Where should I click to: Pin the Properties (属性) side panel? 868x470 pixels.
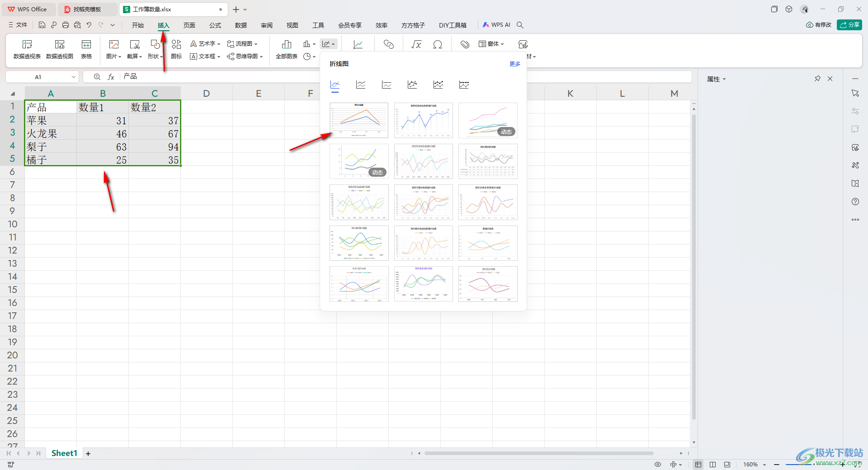pos(817,79)
